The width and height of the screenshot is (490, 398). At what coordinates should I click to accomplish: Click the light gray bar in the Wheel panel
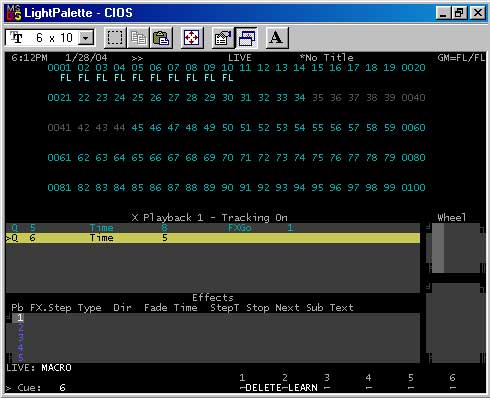tap(438, 248)
